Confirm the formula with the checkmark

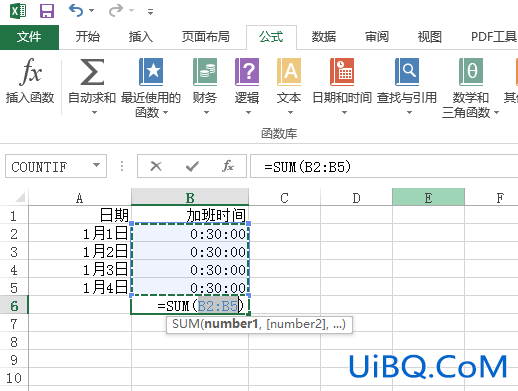coord(192,166)
